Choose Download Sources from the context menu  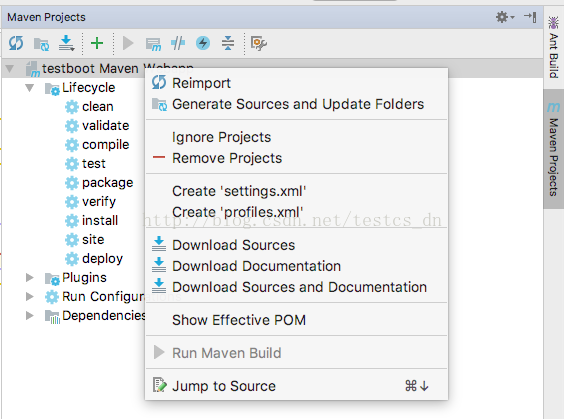(x=296, y=245)
